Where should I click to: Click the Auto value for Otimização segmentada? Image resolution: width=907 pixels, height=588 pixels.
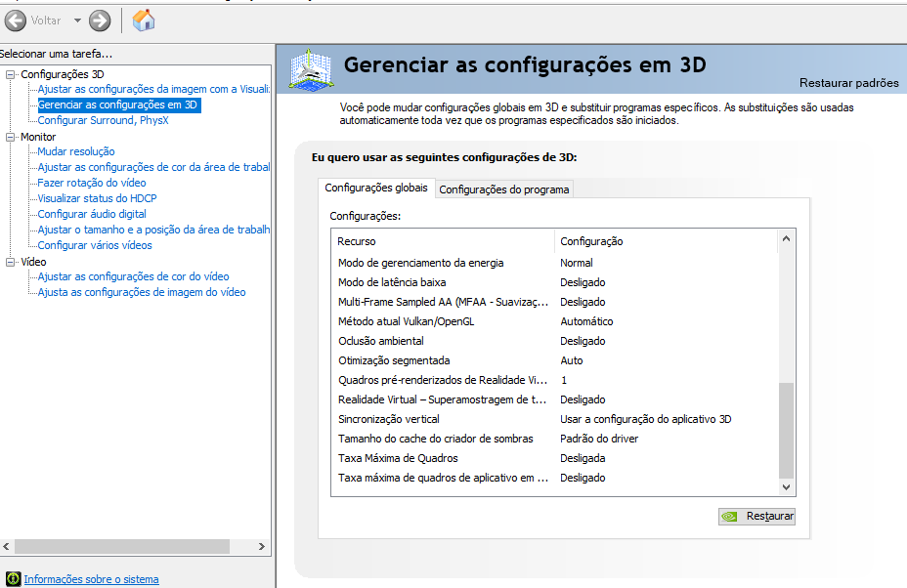tap(572, 360)
